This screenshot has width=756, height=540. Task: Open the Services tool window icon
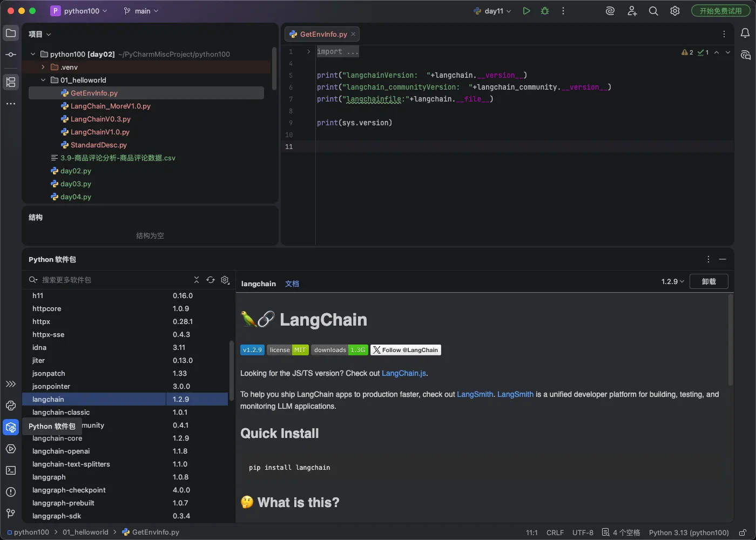tap(11, 449)
